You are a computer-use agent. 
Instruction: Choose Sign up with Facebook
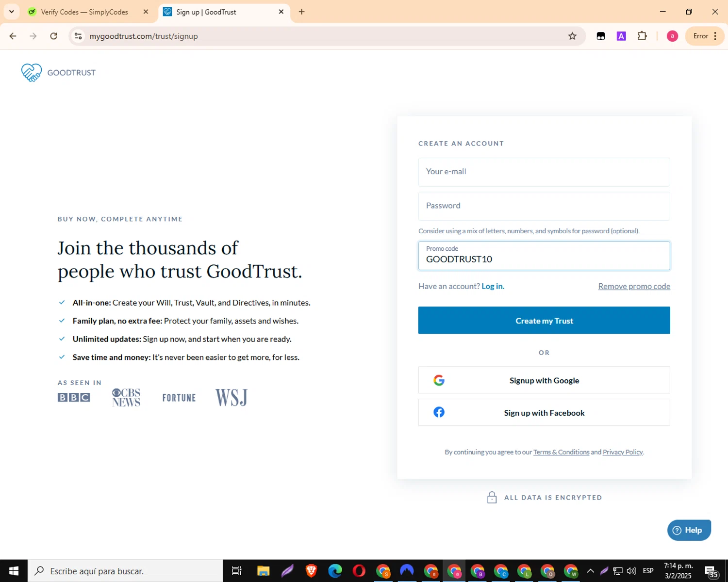544,412
